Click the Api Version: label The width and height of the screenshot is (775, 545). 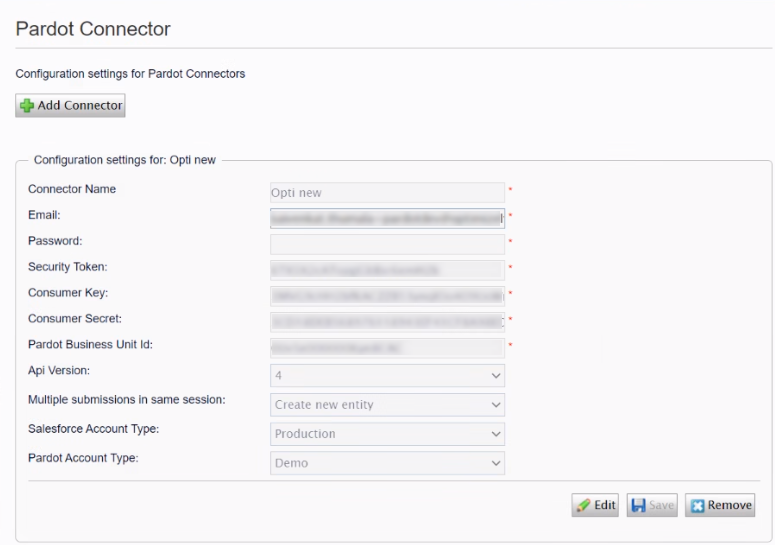pyautogui.click(x=59, y=371)
